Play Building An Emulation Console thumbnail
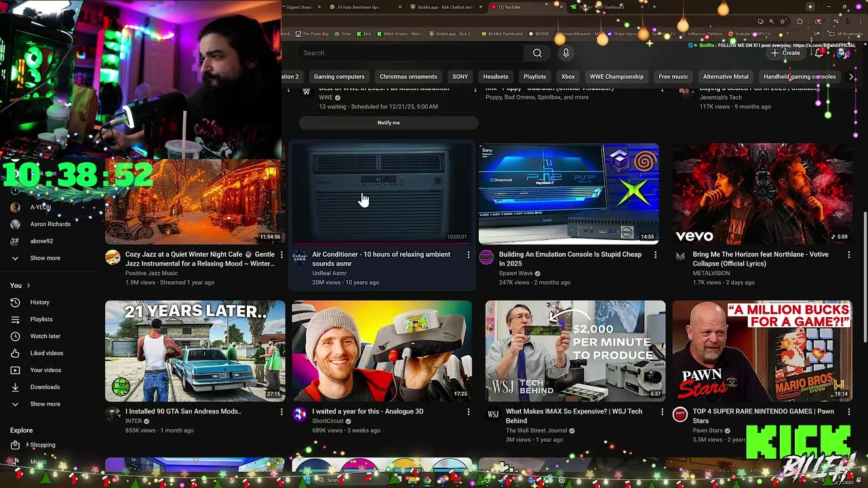The height and width of the screenshot is (488, 868). pos(568,194)
